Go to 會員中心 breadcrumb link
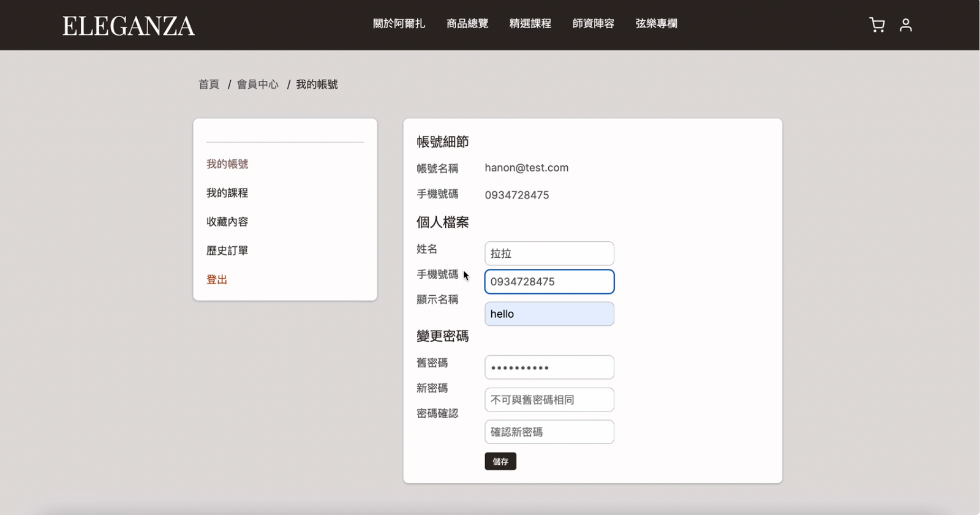Screen dimensions: 980x515 pos(258,85)
